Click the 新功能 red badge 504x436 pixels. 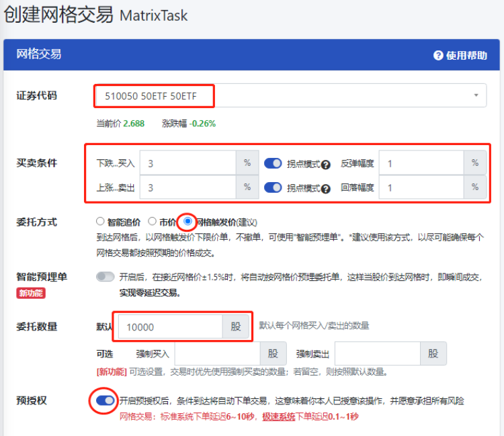[31, 293]
